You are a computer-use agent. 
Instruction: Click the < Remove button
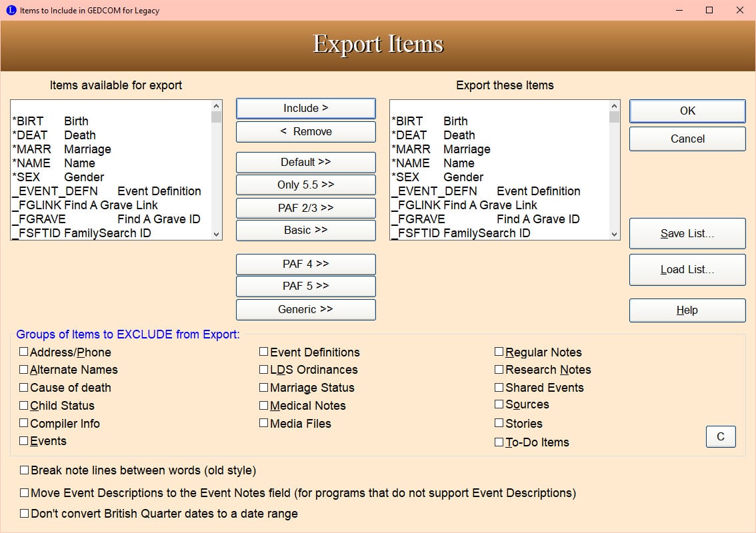305,132
